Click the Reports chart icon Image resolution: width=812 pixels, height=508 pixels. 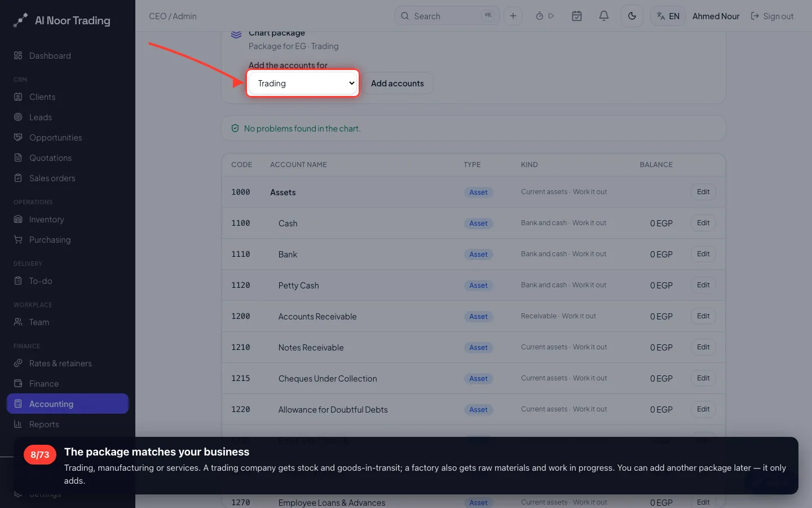[x=18, y=424]
